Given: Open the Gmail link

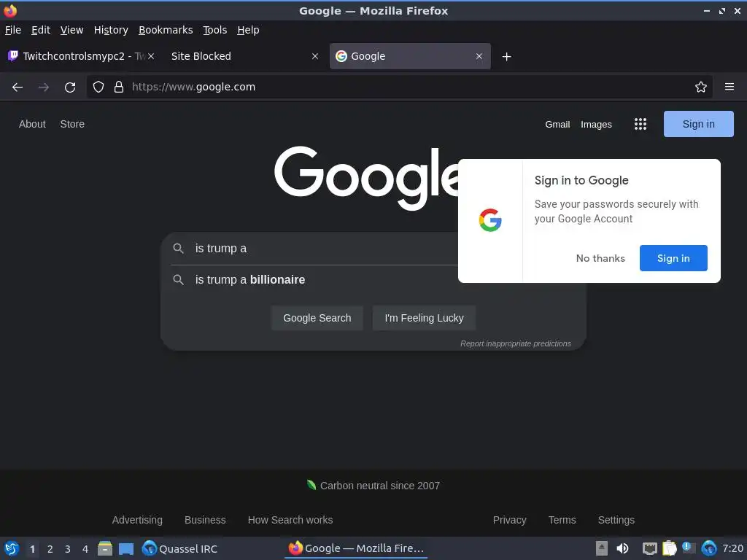Looking at the screenshot, I should (x=557, y=124).
